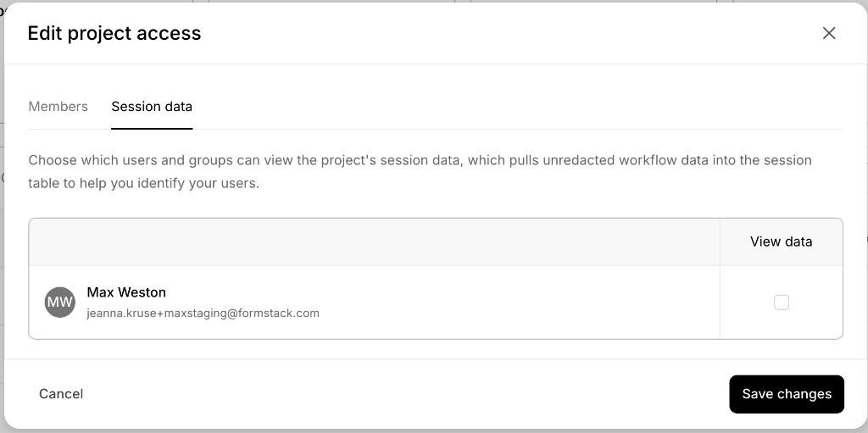This screenshot has height=433, width=868.
Task: Click the Max Weston name
Action: pos(126,291)
